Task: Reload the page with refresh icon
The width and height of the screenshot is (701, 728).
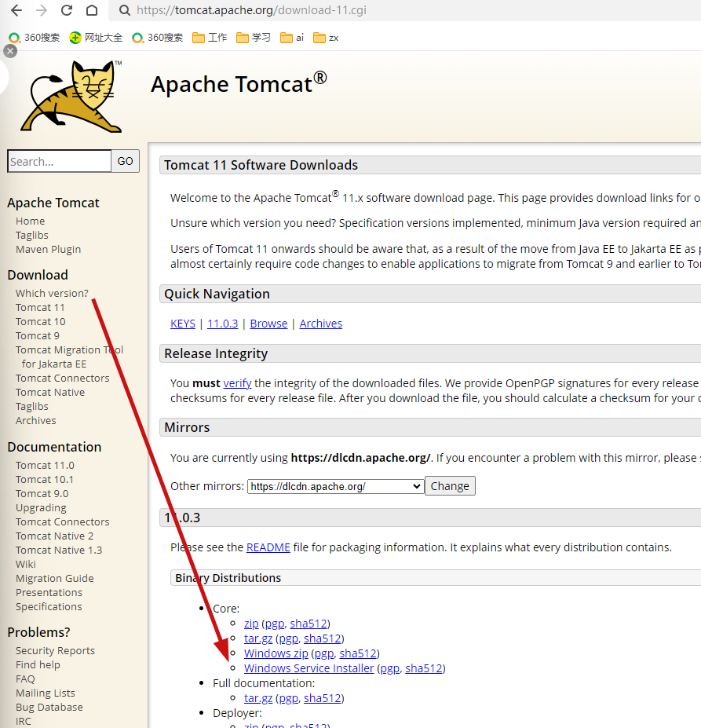Action: coord(67,10)
